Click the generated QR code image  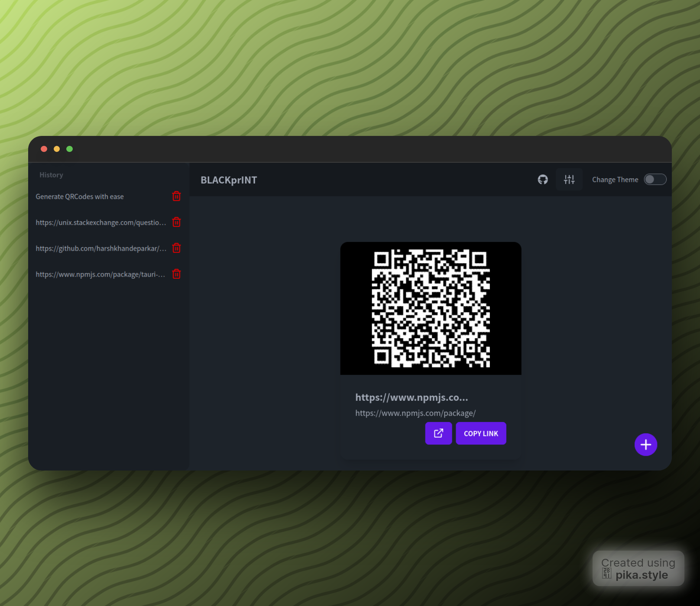(431, 308)
